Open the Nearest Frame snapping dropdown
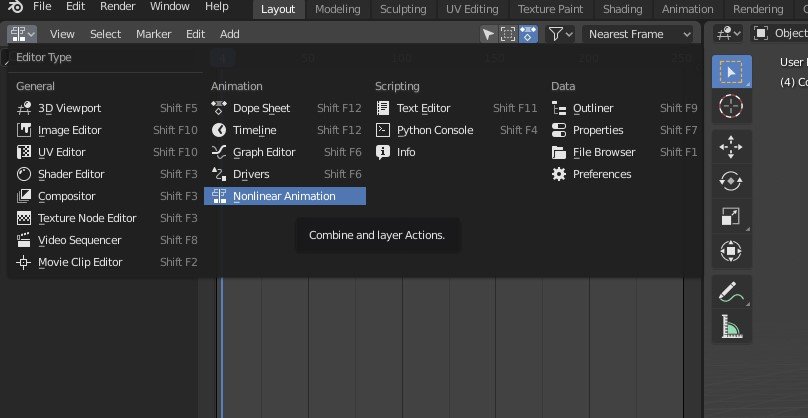 [x=639, y=34]
